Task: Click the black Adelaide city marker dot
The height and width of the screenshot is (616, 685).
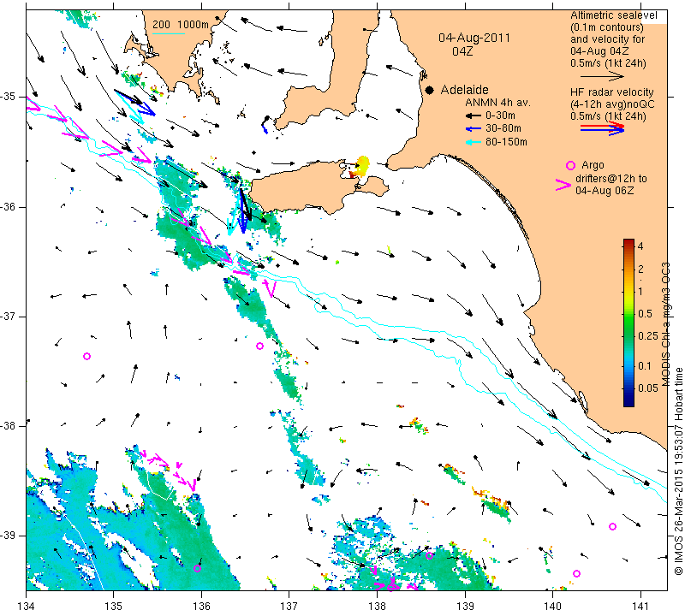Action: pos(430,91)
